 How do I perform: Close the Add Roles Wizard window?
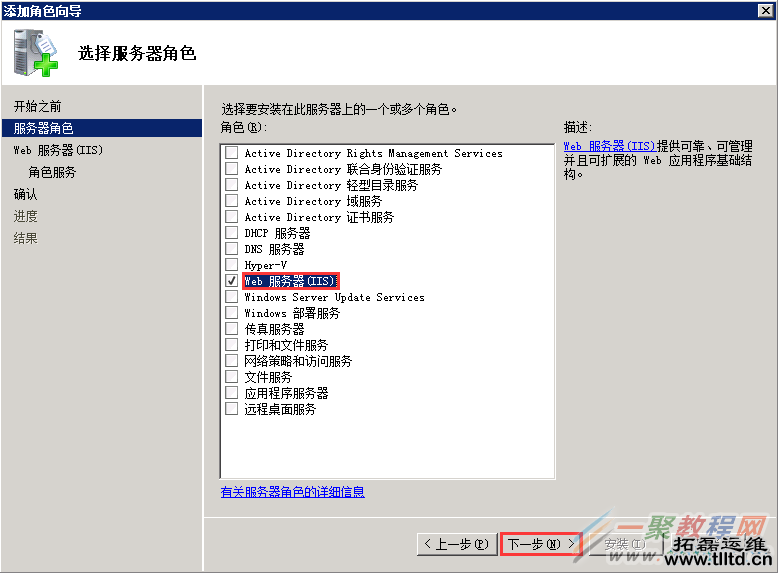coord(766,10)
